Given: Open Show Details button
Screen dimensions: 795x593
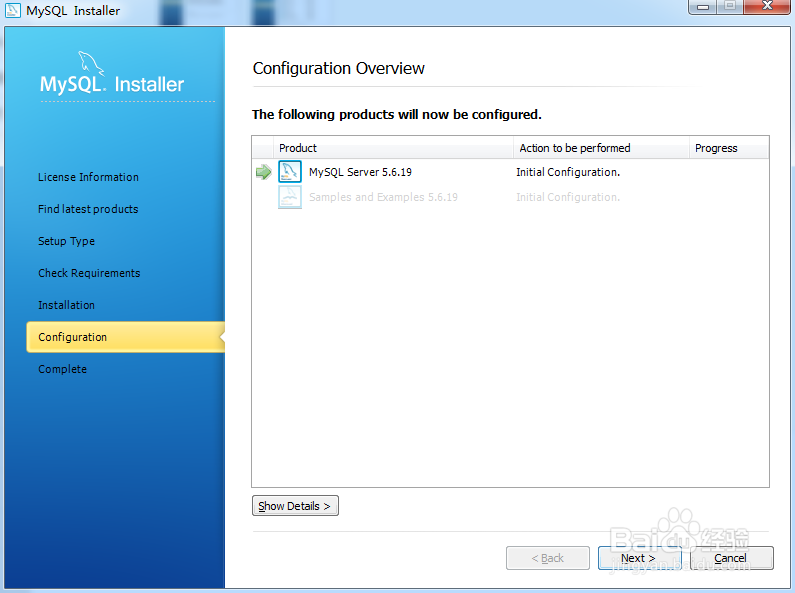Looking at the screenshot, I should (x=295, y=506).
